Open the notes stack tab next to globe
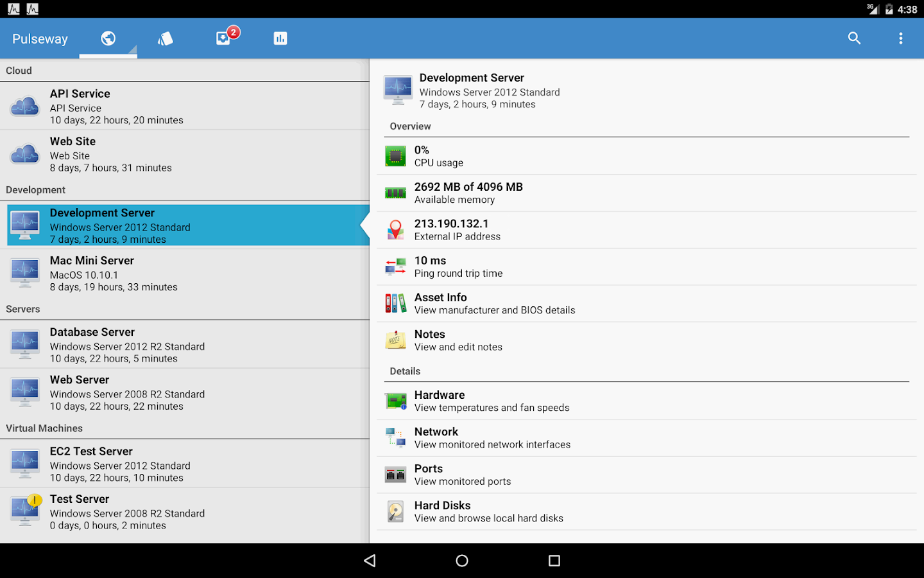This screenshot has width=924, height=578. click(x=166, y=39)
